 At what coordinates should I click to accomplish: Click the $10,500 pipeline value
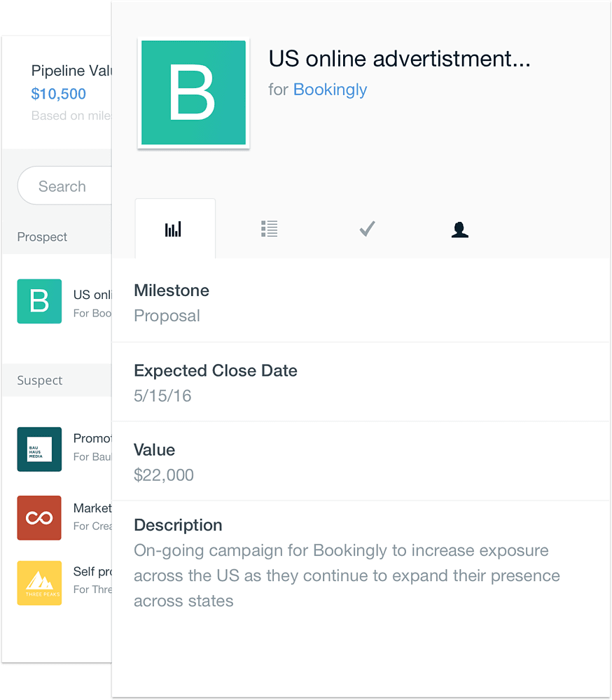(59, 94)
